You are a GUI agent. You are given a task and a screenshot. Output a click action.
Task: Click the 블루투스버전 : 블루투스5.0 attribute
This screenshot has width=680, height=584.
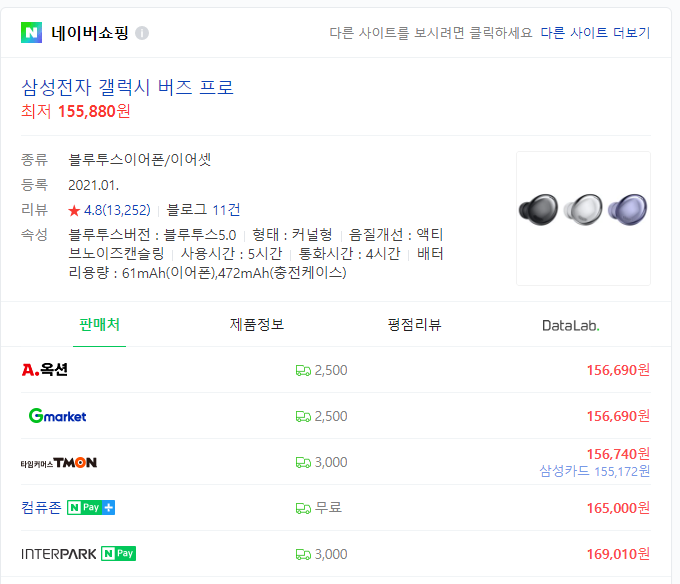[152, 235]
